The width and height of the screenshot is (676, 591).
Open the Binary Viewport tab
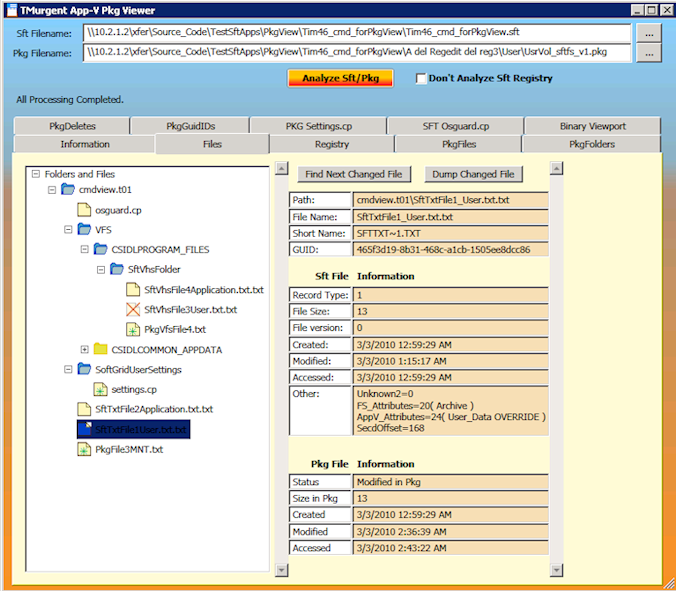click(592, 126)
